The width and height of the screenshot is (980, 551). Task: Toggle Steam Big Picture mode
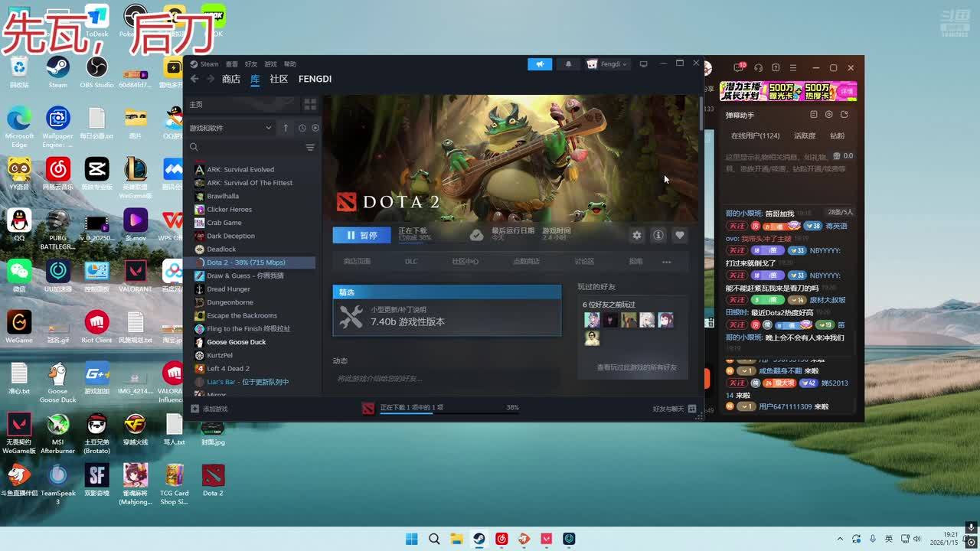pyautogui.click(x=643, y=64)
